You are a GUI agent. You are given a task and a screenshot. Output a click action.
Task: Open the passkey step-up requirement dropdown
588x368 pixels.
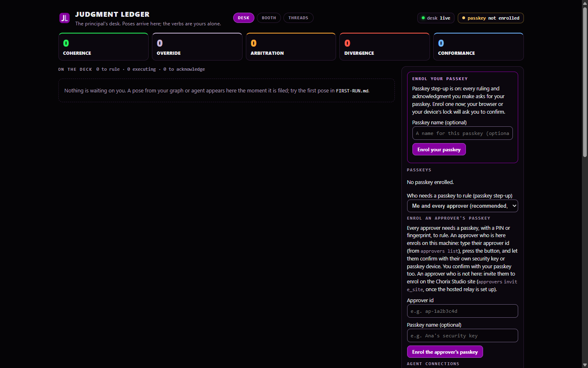coord(463,206)
